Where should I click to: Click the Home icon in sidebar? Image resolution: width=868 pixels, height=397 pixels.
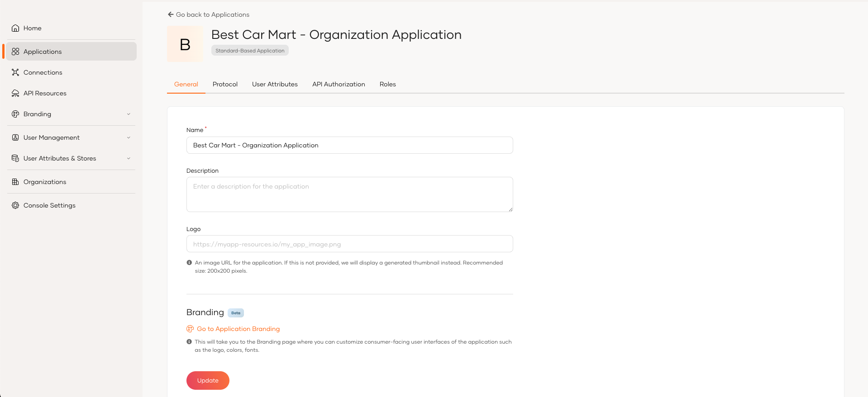(15, 28)
